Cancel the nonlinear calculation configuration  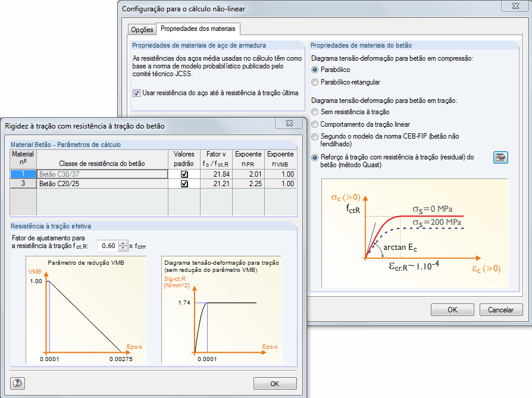[x=500, y=309]
